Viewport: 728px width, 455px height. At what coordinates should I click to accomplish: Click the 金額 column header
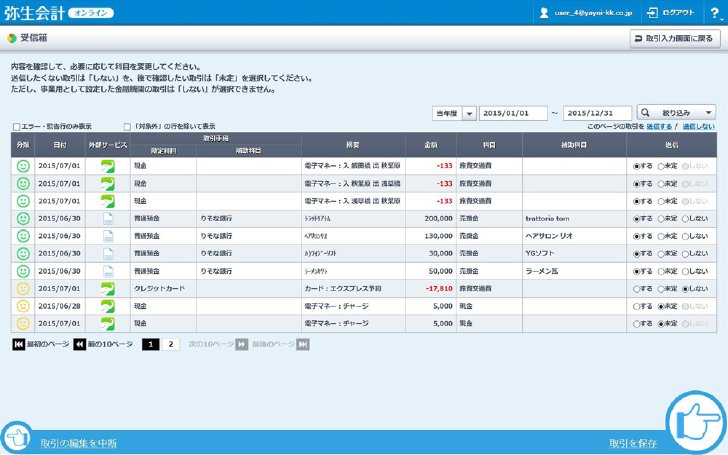tap(431, 145)
